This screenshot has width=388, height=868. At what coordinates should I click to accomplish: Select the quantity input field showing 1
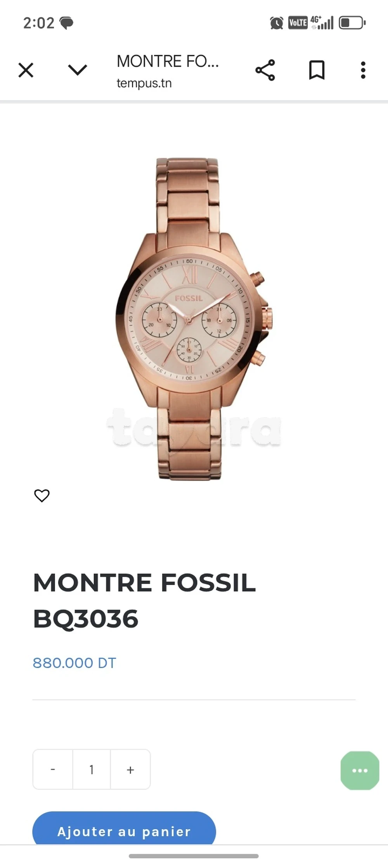point(92,769)
